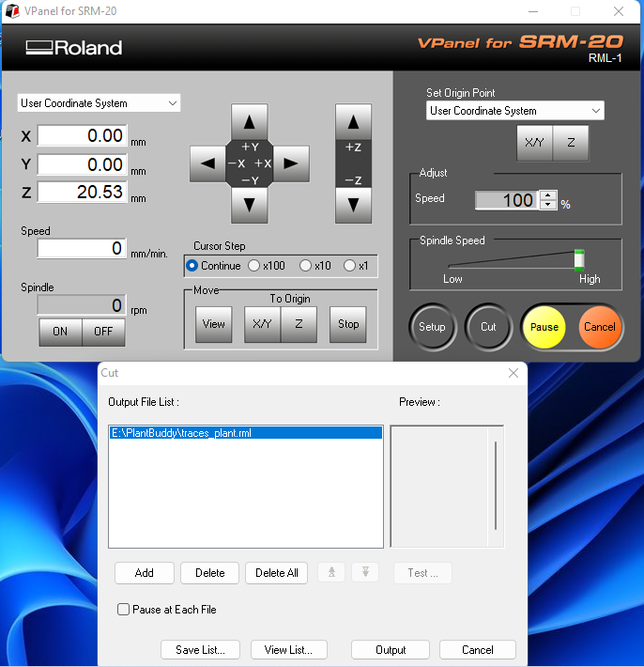Viewport: 644px width, 667px height.
Task: Close the VPanel window
Action: pyautogui.click(x=619, y=11)
